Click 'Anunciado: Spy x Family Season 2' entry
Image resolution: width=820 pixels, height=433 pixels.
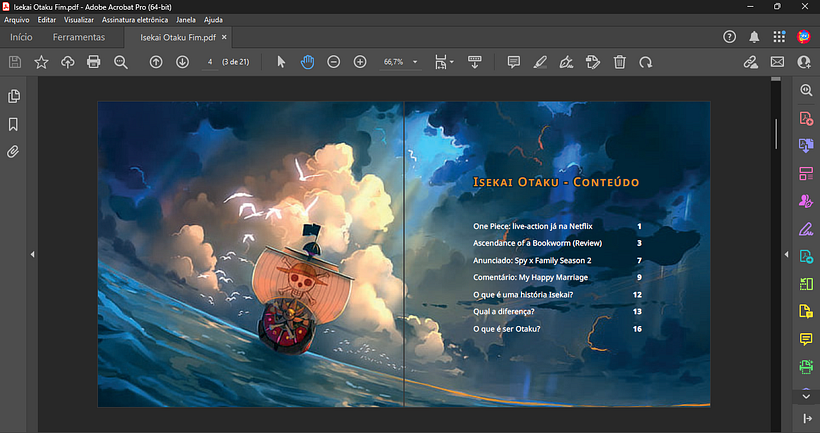532,260
